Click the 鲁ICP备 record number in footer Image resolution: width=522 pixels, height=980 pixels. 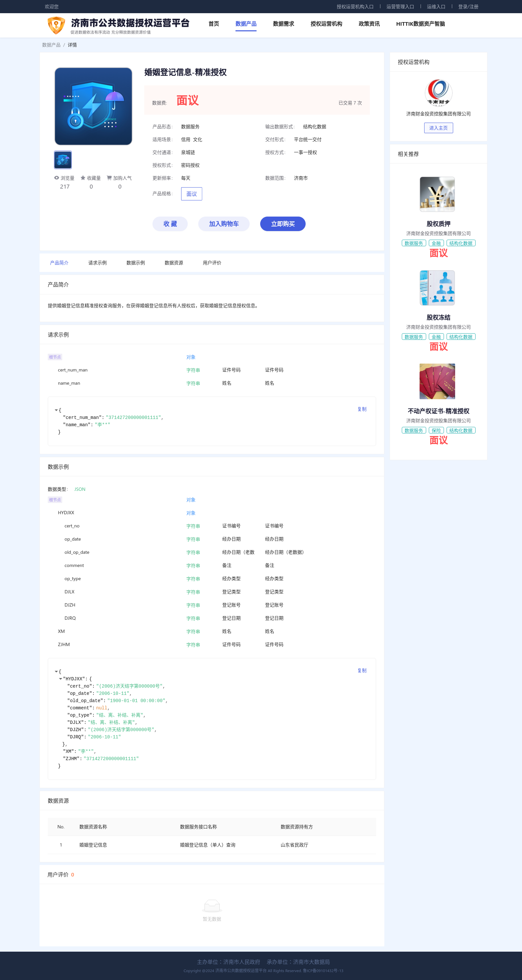[x=323, y=970]
